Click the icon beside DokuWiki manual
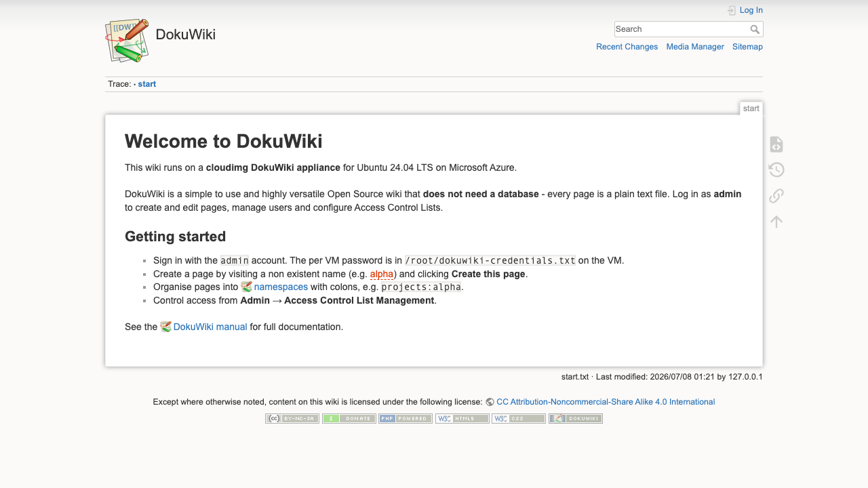Viewport: 868px width, 488px height. (x=165, y=327)
